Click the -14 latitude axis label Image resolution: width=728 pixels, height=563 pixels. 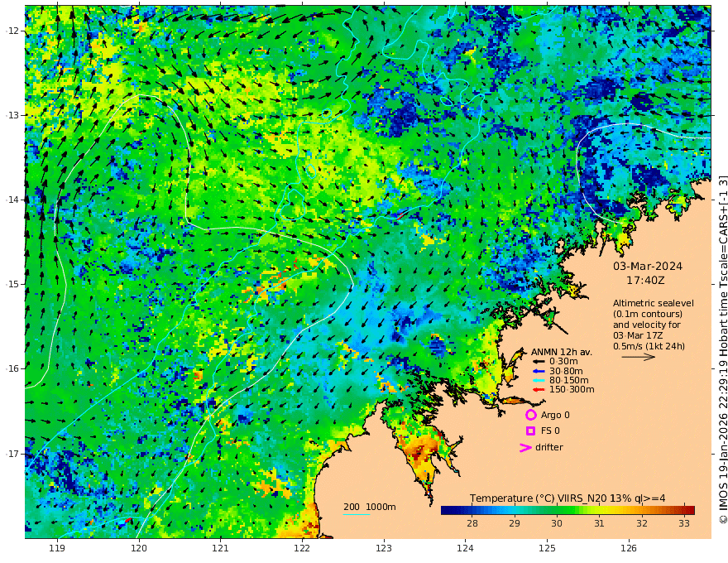(12, 200)
